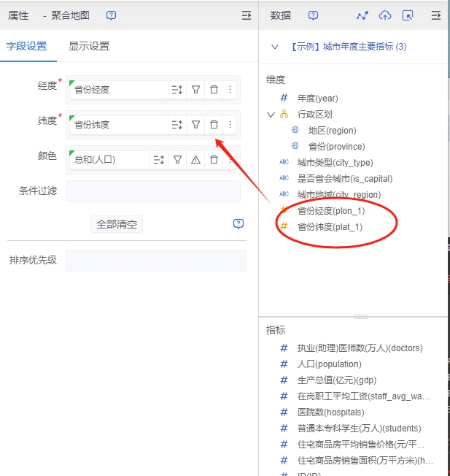
Task: Click the cloud upload icon in the 数据 panel header
Action: point(385,15)
